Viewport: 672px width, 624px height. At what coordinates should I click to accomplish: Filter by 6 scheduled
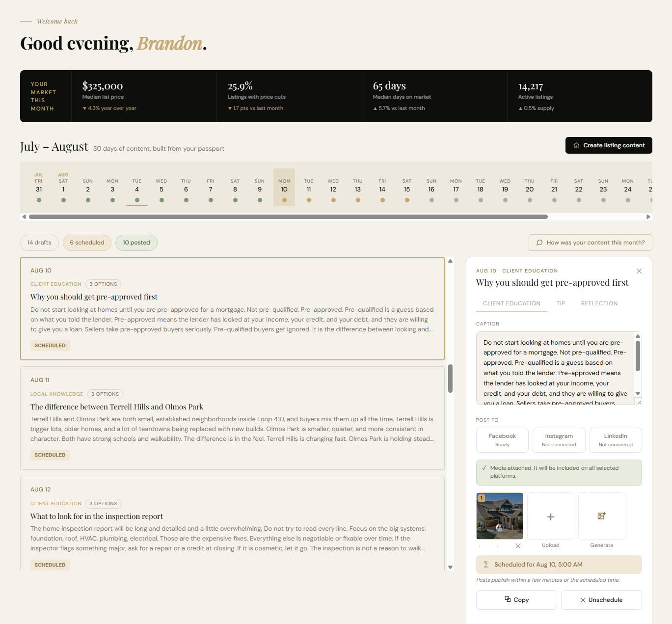coord(87,243)
